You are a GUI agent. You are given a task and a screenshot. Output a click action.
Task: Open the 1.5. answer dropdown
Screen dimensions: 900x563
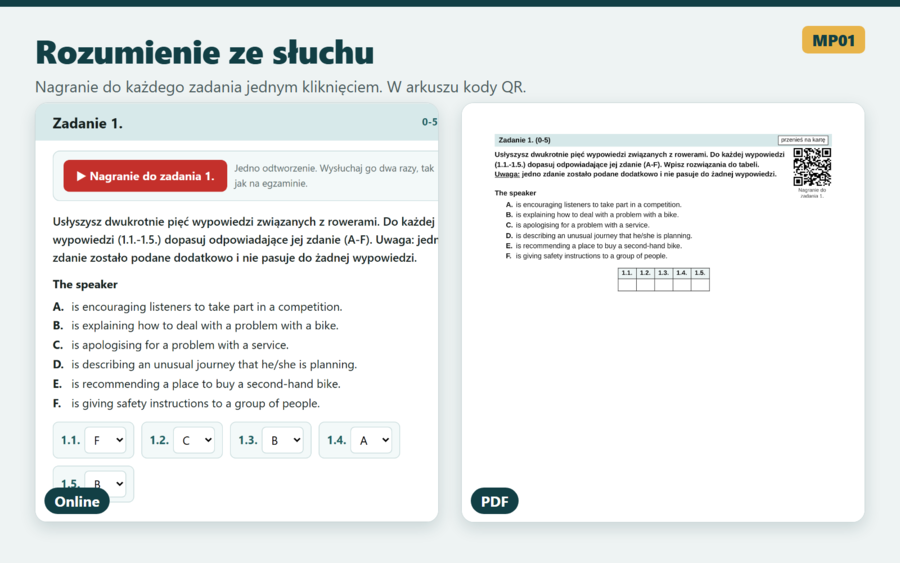click(x=106, y=484)
